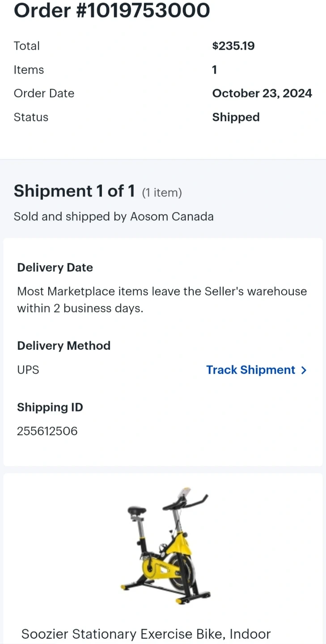The height and width of the screenshot is (644, 326).
Task: Tap the chevron arrow beside Track Shipment
Action: point(304,370)
